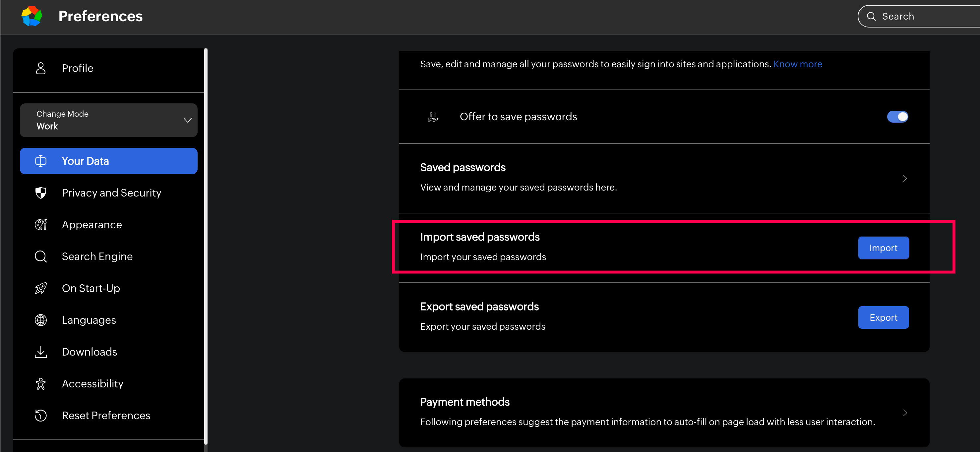The image size is (980, 452).
Task: Click the search magnifier icon in header
Action: click(x=871, y=16)
